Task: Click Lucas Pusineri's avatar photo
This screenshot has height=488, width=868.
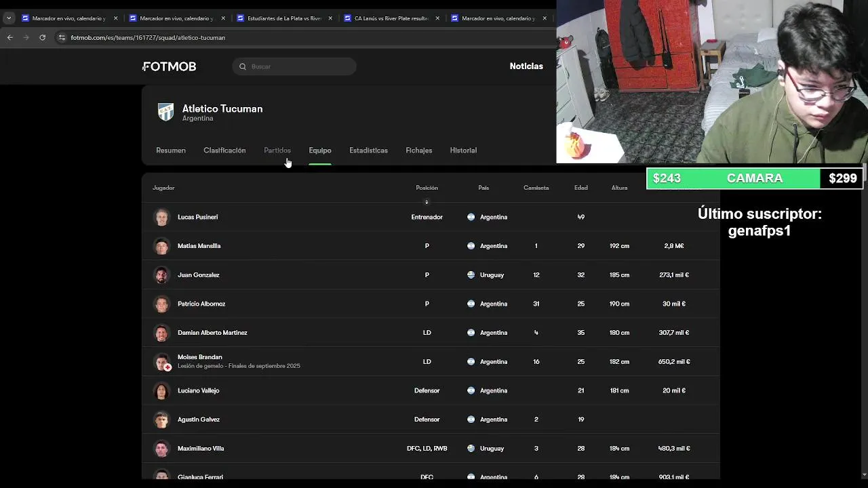Action: click(x=161, y=217)
